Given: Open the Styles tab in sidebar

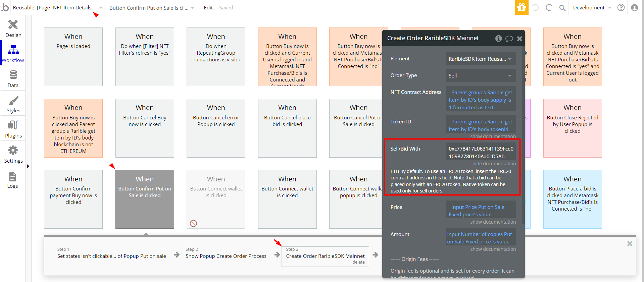Looking at the screenshot, I should coord(13,104).
